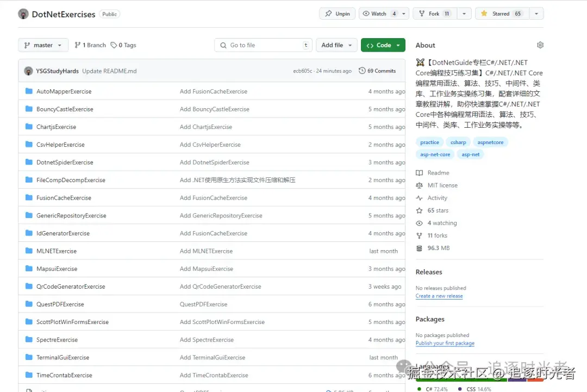
Task: Click the DotnetSpiderExercise folder icon
Action: [x=29, y=161]
